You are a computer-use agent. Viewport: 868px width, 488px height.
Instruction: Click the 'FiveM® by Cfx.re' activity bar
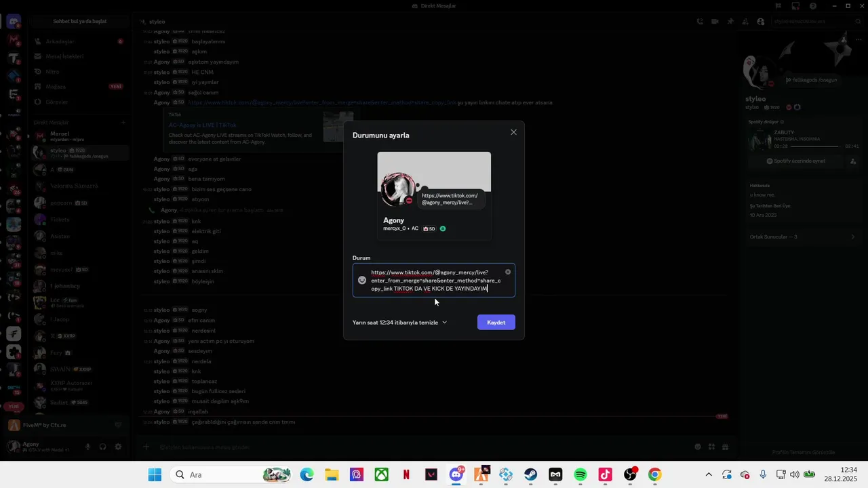coord(66,425)
